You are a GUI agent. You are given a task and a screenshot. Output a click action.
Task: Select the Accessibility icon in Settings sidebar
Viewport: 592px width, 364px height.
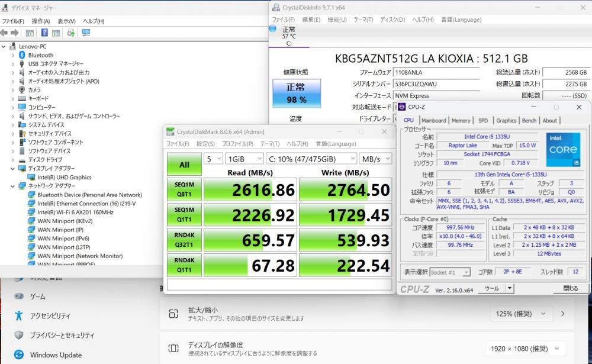tap(19, 315)
